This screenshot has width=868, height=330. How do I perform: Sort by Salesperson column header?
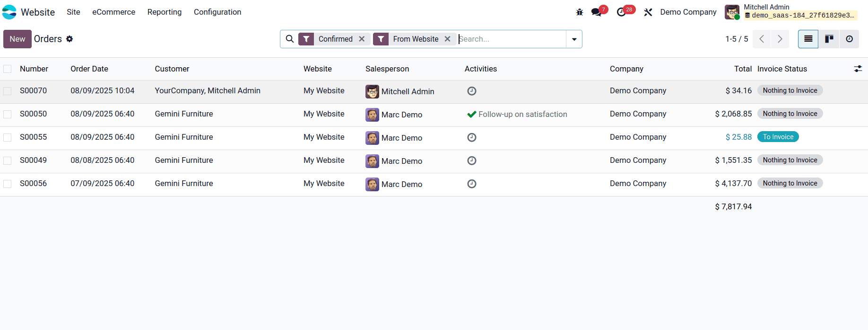pyautogui.click(x=387, y=69)
